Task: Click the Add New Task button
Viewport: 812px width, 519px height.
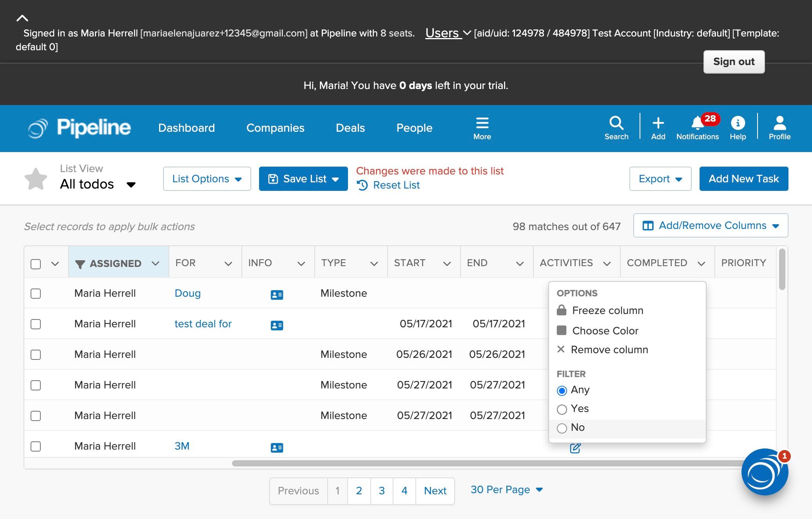Action: [x=743, y=179]
